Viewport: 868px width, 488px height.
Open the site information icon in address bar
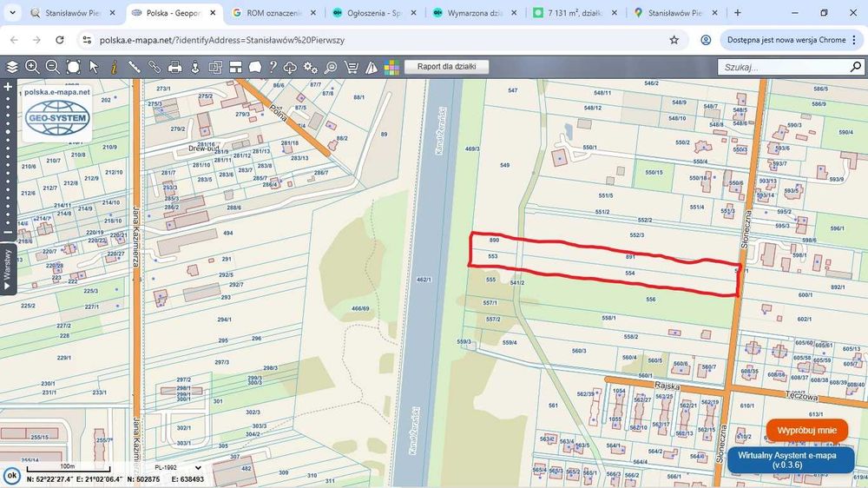tap(87, 40)
